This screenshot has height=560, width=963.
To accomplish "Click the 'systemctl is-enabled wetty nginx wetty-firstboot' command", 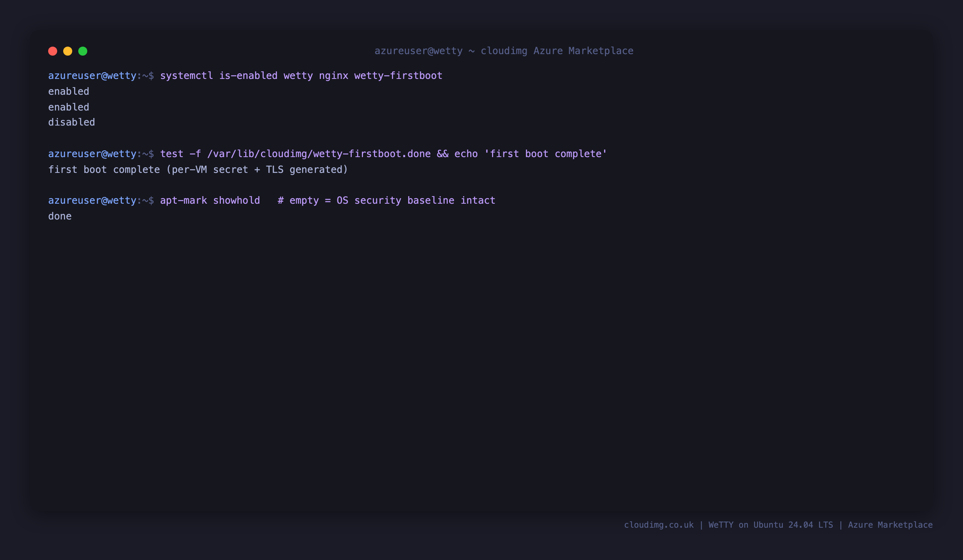I will [x=301, y=76].
